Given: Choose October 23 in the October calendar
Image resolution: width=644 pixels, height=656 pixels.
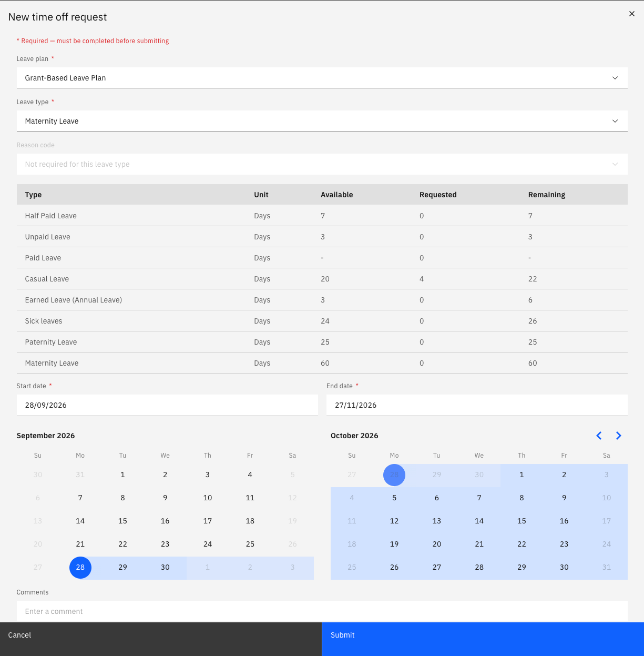Looking at the screenshot, I should click(564, 544).
